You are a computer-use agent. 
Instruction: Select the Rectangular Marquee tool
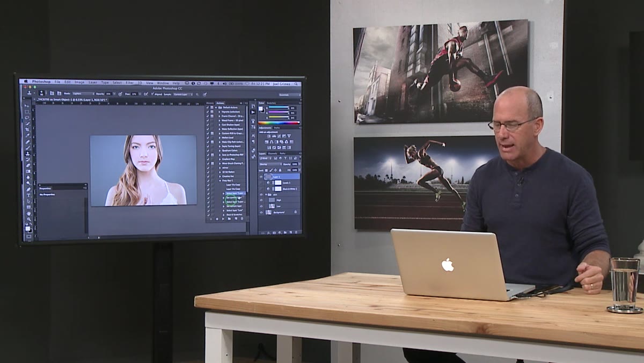pyautogui.click(x=27, y=112)
